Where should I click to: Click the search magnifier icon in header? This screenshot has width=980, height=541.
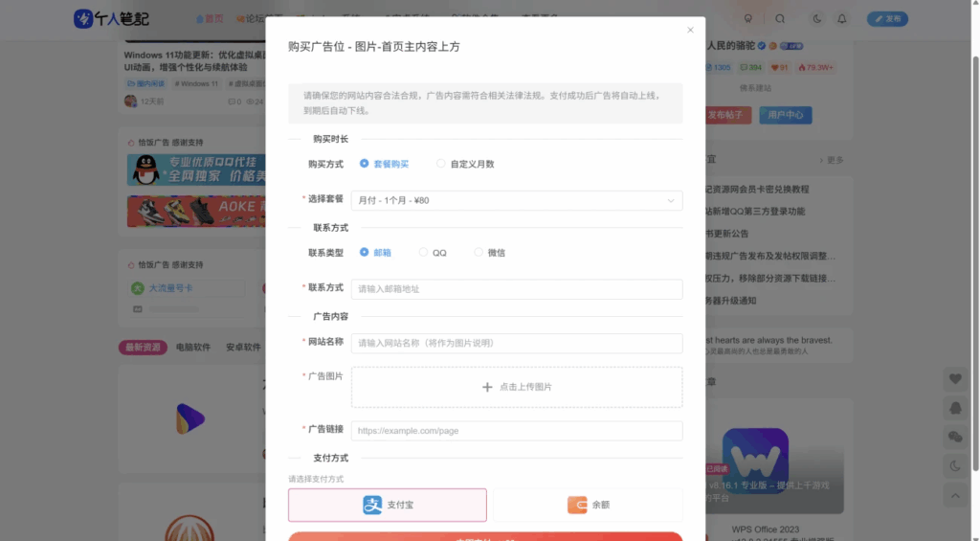pos(780,18)
